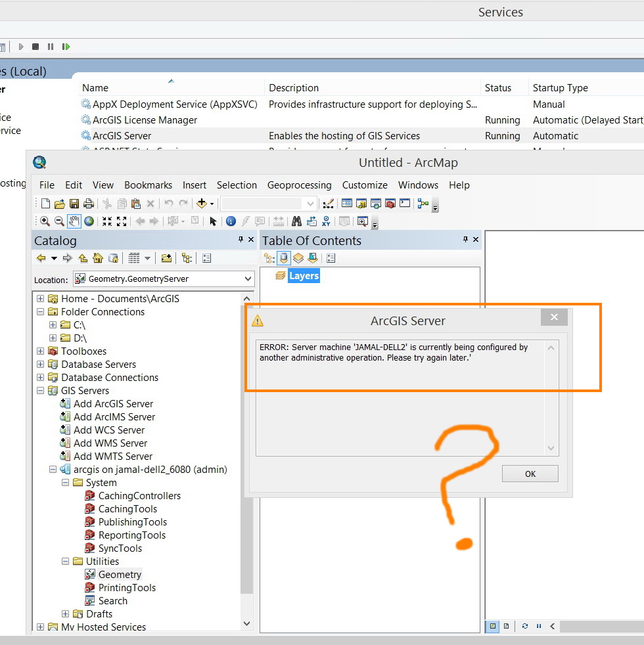Click Up One Level in Catalog toolbar
Viewport: 644px width, 645px height.
click(x=83, y=258)
